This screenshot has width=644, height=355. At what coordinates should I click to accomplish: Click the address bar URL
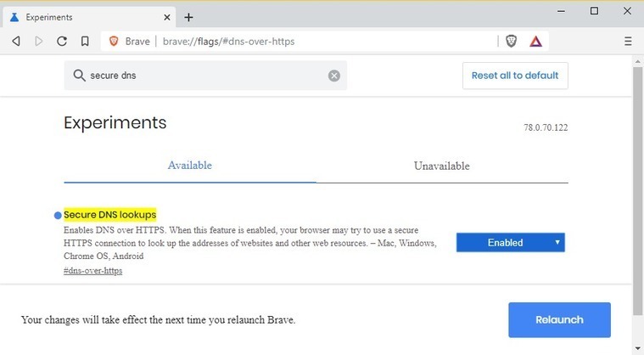coord(228,42)
